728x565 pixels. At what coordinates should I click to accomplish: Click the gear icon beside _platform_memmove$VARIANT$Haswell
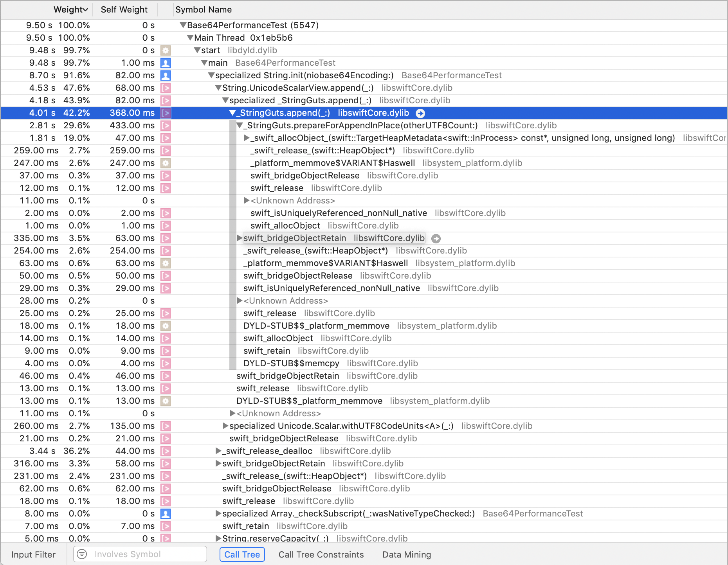[165, 163]
